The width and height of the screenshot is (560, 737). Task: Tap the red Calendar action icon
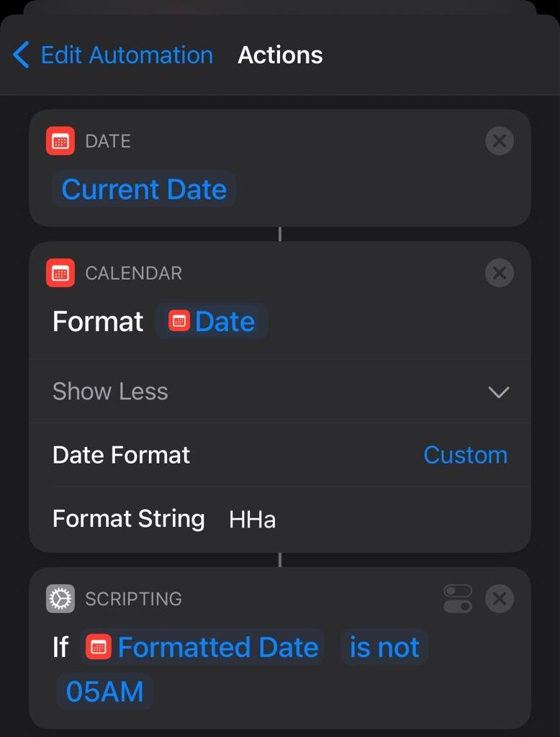point(60,273)
